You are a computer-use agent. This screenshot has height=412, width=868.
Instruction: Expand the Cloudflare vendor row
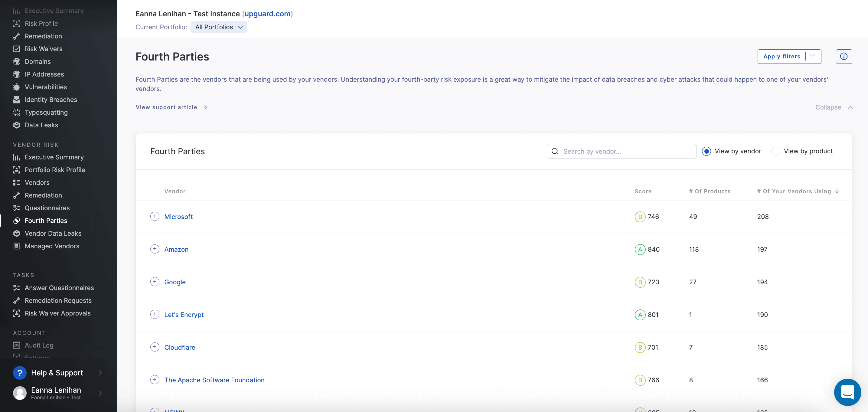(155, 347)
